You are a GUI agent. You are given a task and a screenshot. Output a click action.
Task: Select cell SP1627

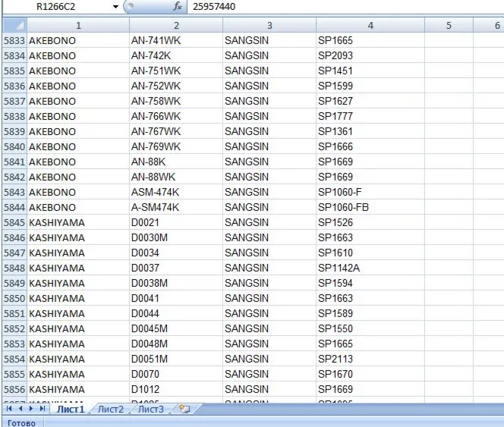[x=370, y=101]
